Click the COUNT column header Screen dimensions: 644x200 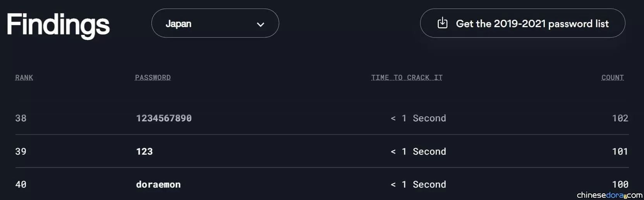[x=613, y=78]
